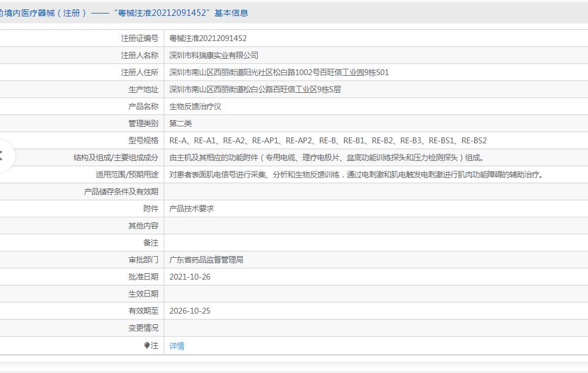Click the 备注 row label
The image size is (588, 373).
151,243
